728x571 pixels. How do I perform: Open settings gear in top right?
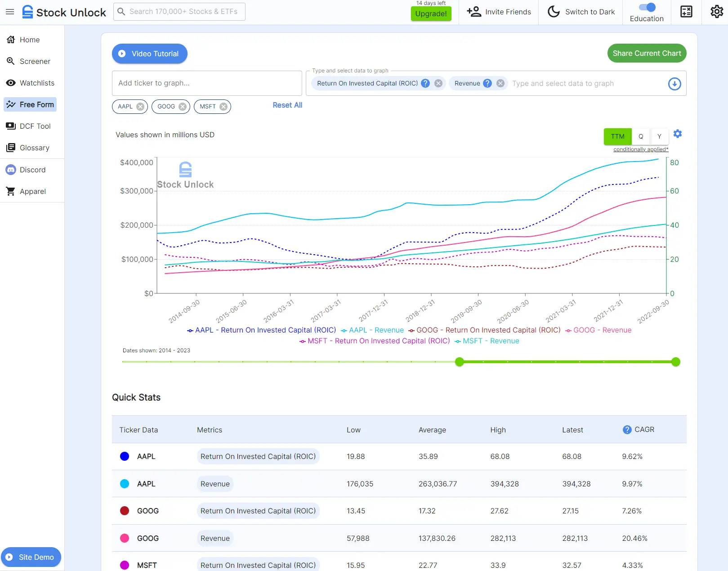point(716,12)
